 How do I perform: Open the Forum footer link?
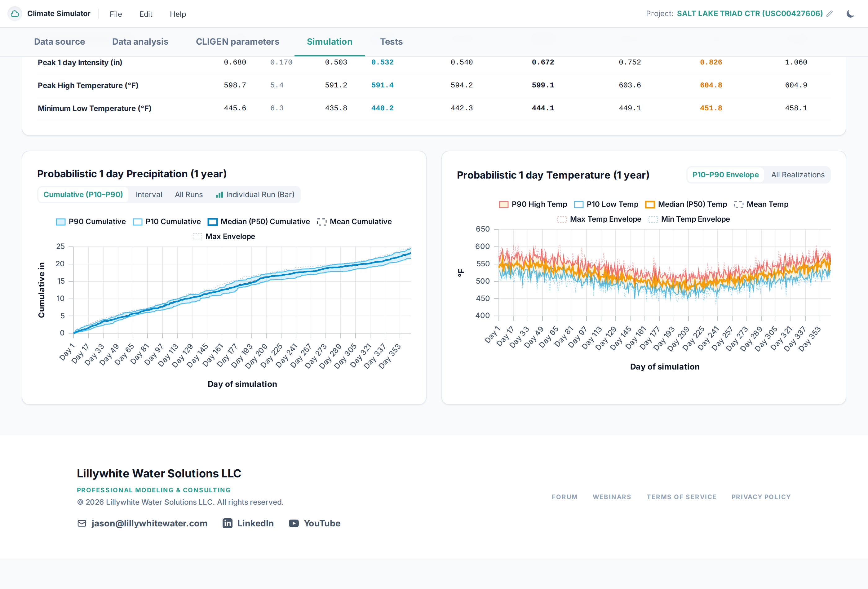(x=564, y=497)
